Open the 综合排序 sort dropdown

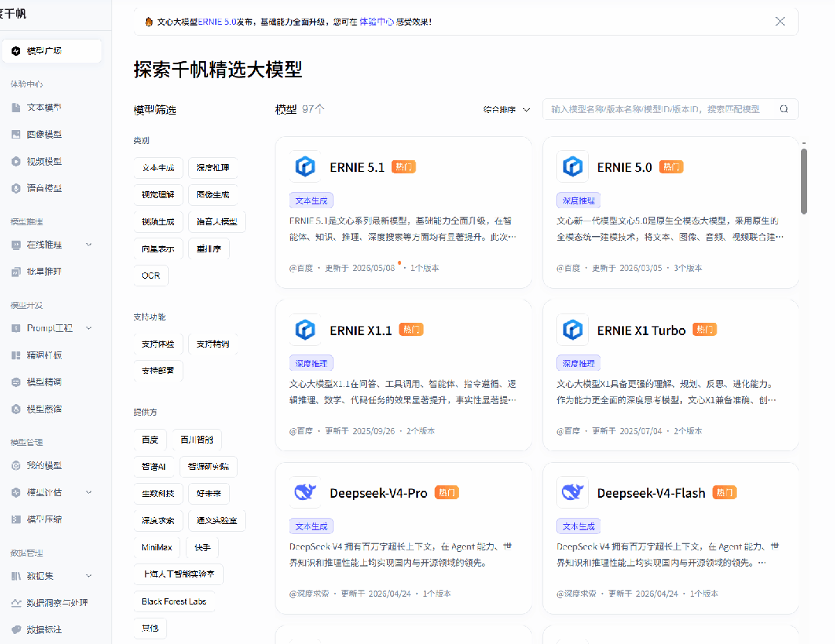click(506, 110)
